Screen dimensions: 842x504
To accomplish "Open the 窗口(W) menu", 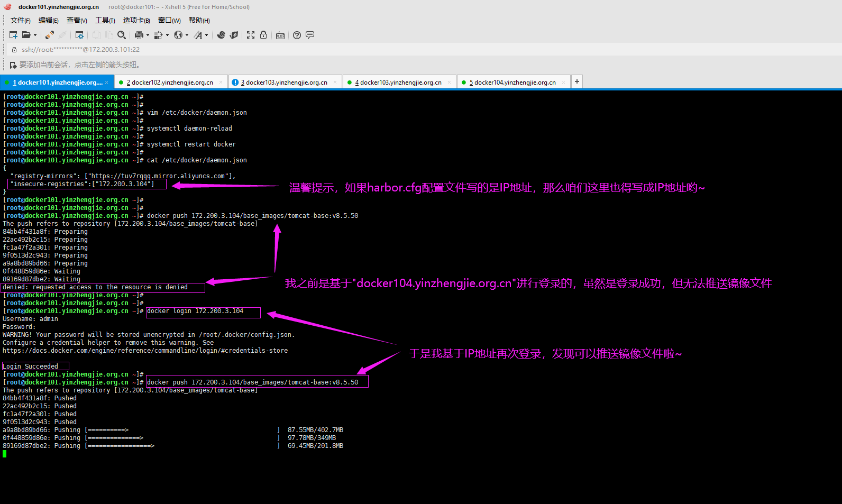I will [x=169, y=20].
